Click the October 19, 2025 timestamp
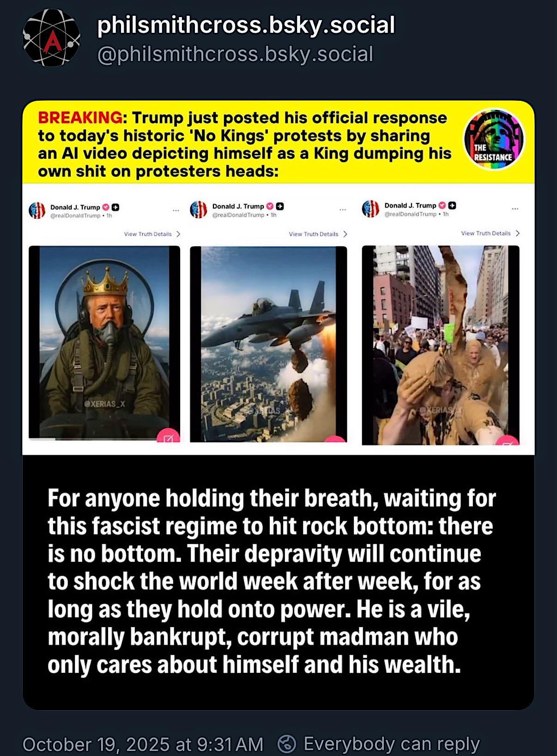557x756 pixels. coord(143,744)
